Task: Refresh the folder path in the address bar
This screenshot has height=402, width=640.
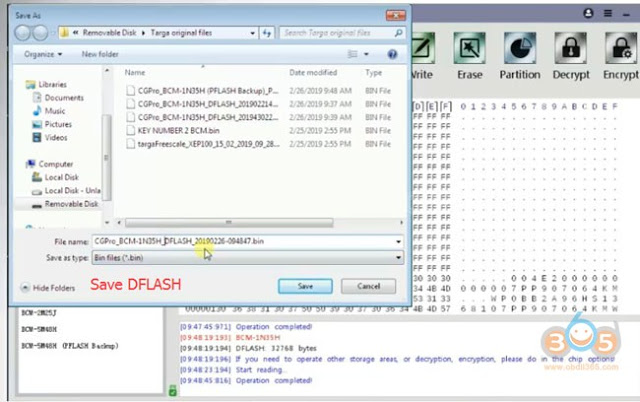Action: coord(267,33)
